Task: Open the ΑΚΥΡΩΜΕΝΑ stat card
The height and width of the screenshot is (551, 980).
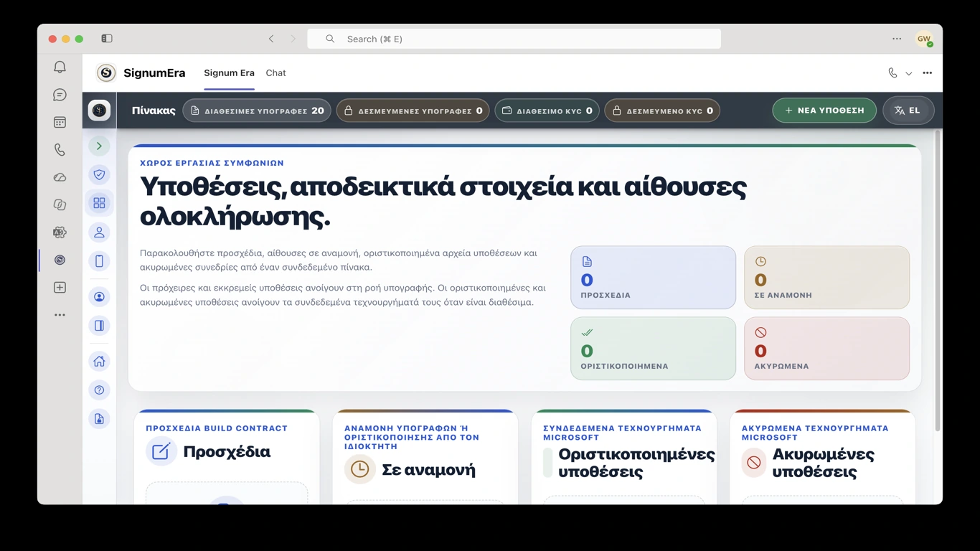Action: pyautogui.click(x=826, y=349)
